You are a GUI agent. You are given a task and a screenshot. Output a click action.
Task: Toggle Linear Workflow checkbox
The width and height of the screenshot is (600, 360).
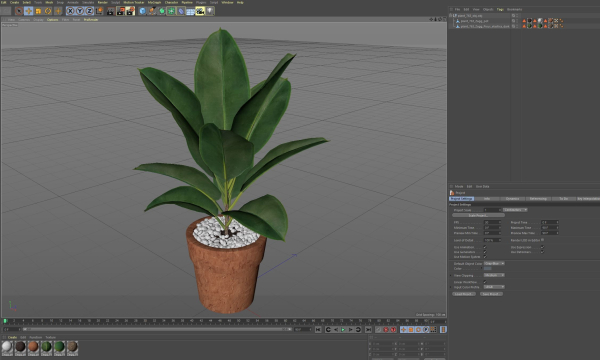(485, 282)
